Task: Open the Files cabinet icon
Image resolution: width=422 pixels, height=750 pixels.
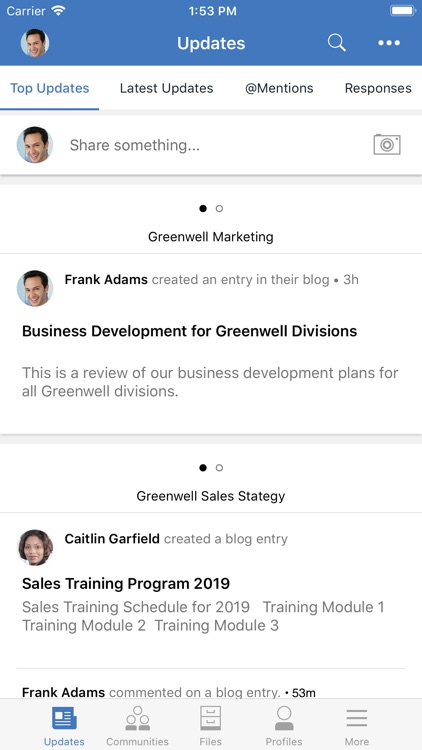Action: [x=211, y=718]
